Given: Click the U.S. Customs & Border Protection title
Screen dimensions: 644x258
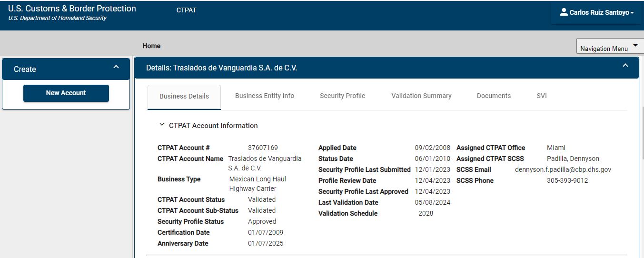Looking at the screenshot, I should point(72,9).
